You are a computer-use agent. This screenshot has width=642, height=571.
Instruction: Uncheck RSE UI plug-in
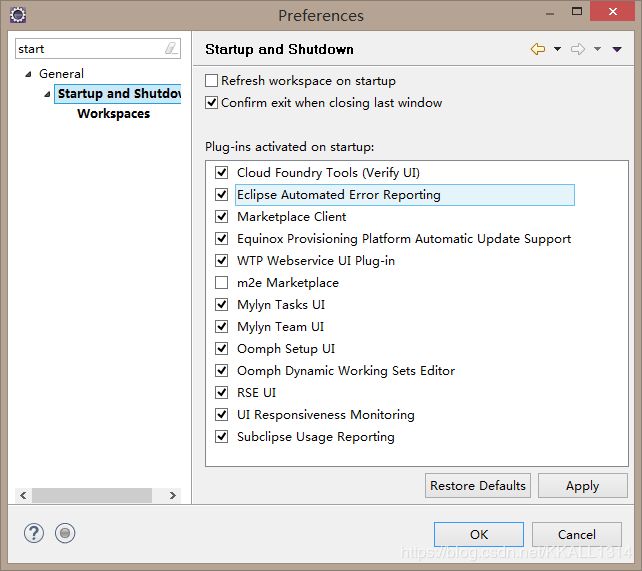tap(222, 393)
